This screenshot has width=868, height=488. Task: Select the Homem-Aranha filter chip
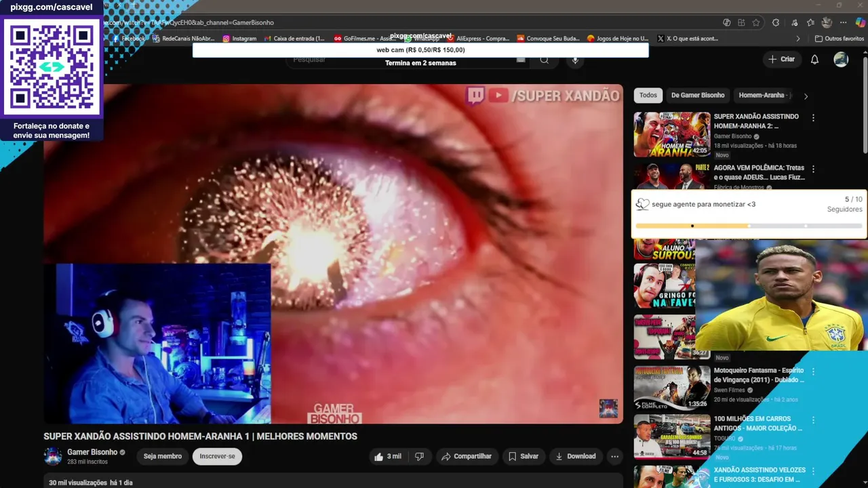click(762, 96)
